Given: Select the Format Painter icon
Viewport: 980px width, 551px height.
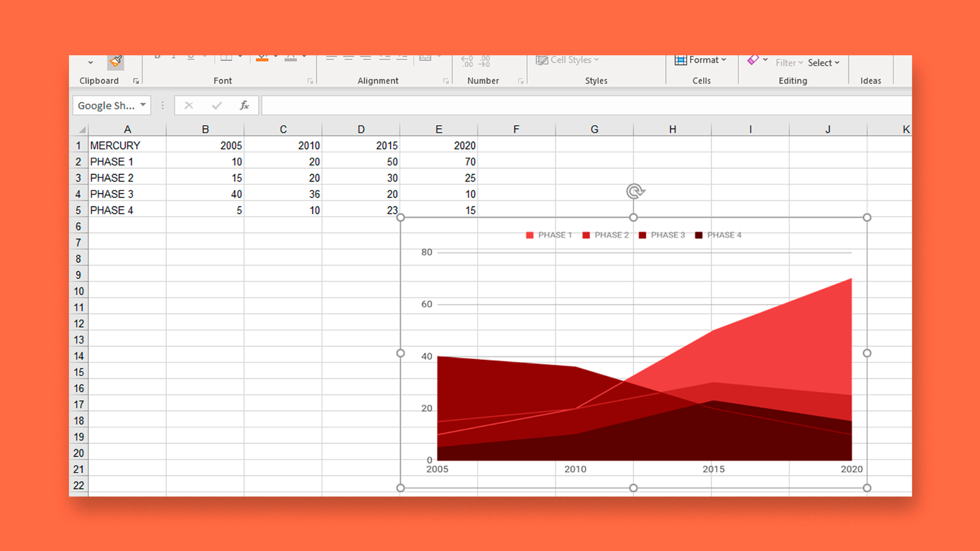Looking at the screenshot, I should point(115,62).
